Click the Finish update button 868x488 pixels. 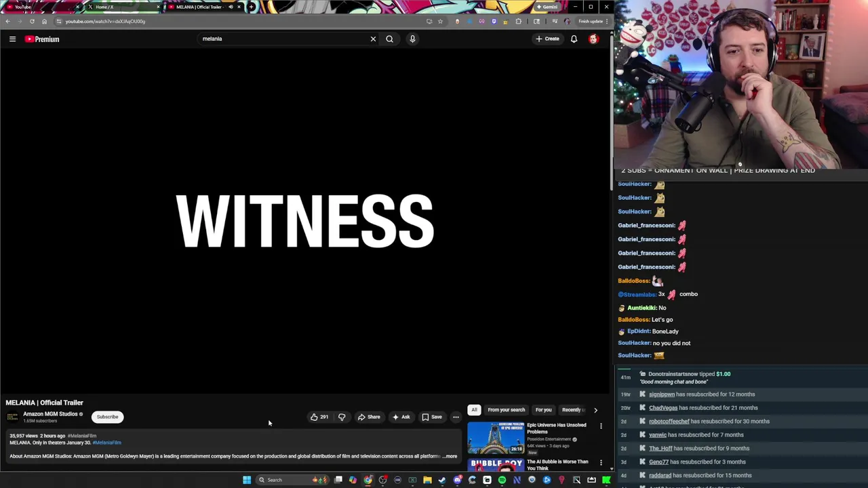(x=593, y=21)
